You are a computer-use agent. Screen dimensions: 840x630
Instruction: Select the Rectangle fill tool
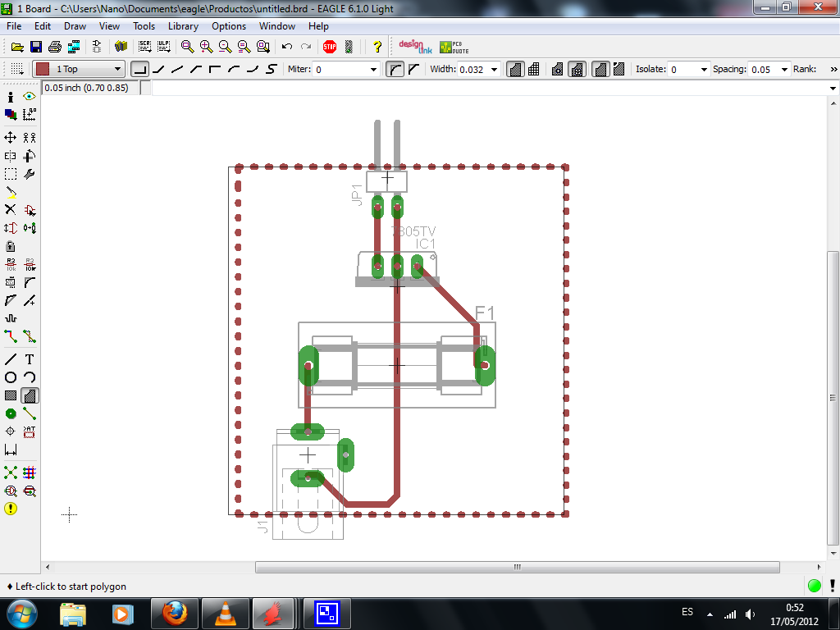pyautogui.click(x=10, y=395)
